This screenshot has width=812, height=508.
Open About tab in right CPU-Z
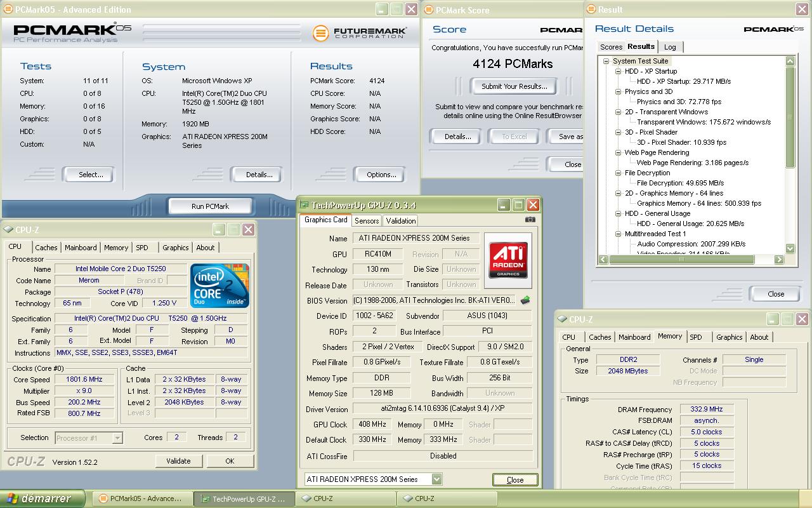pyautogui.click(x=759, y=337)
